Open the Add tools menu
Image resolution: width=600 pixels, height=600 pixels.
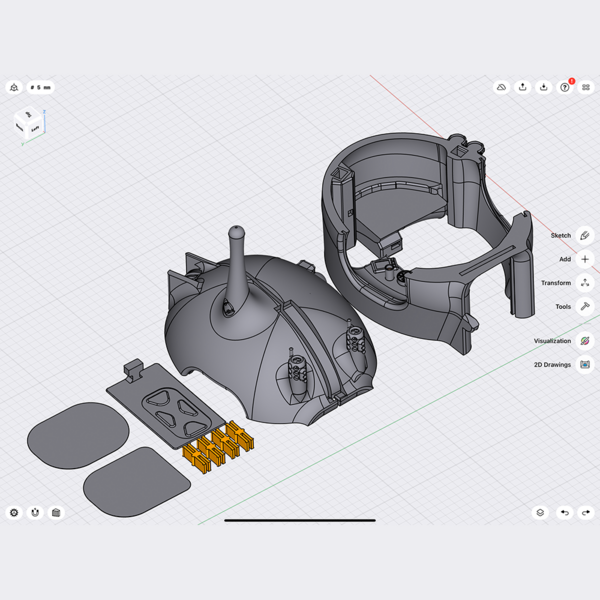(x=565, y=259)
